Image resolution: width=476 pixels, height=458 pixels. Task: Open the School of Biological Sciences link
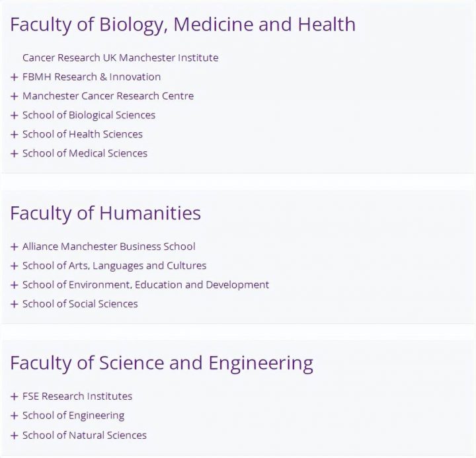(x=89, y=115)
